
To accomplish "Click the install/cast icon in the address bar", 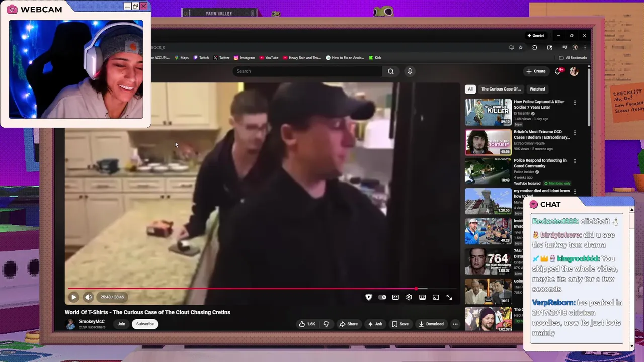I will click(x=512, y=48).
